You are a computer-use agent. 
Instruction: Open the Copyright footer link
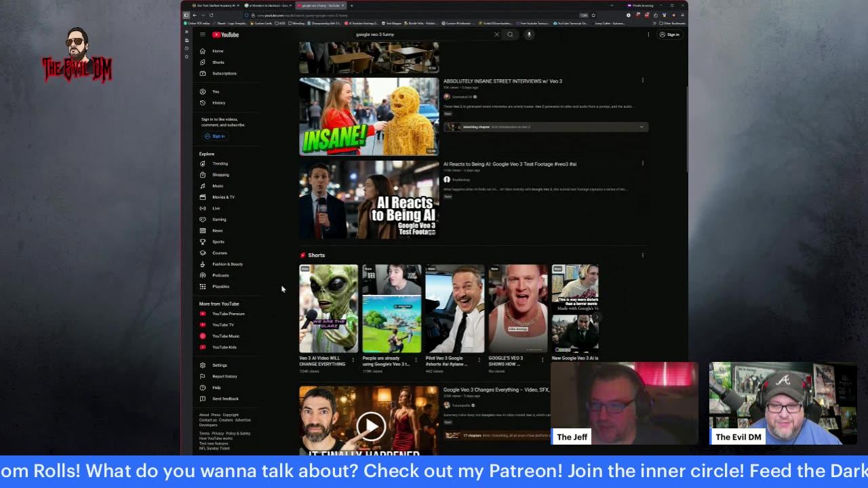(231, 415)
